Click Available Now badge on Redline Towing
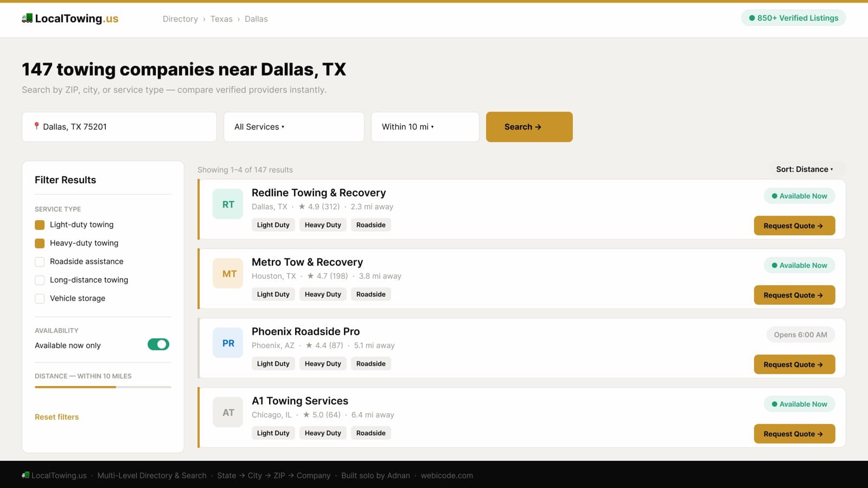Viewport: 868px width, 488px height. [x=799, y=196]
